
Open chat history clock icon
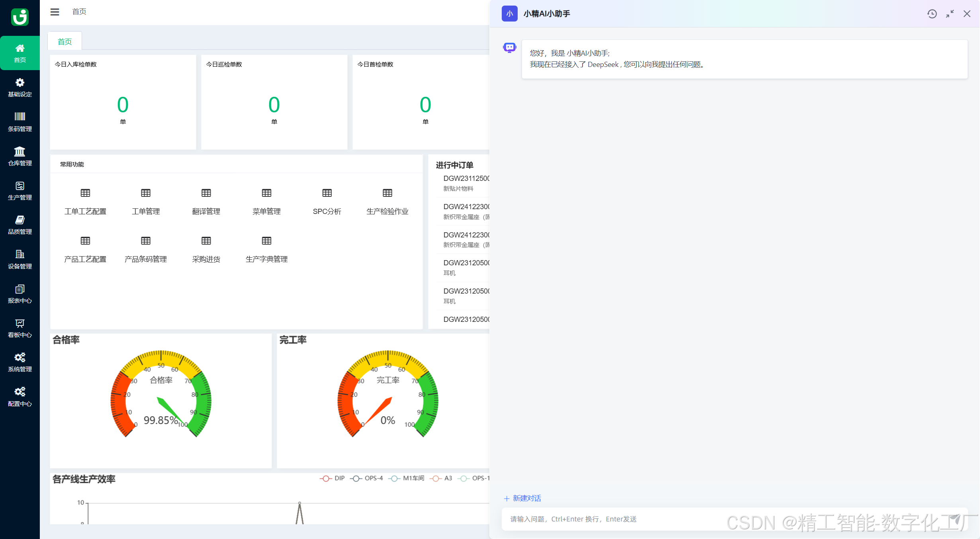click(x=932, y=14)
